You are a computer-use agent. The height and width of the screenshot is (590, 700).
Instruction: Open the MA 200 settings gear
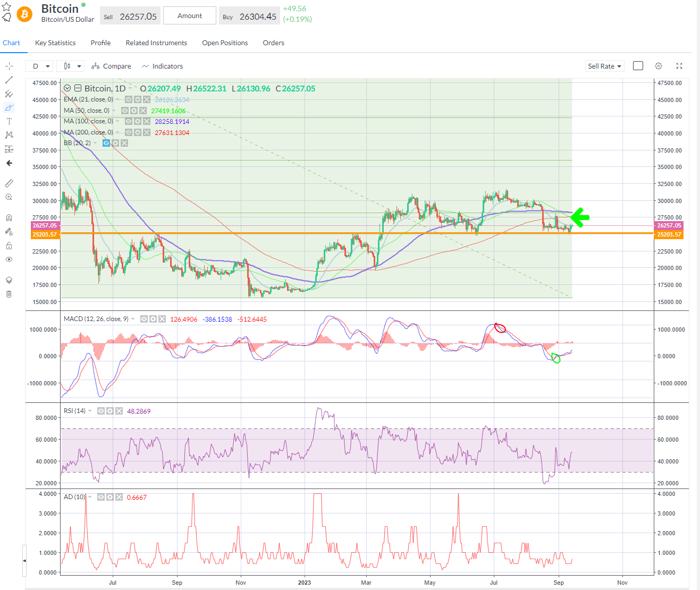138,132
